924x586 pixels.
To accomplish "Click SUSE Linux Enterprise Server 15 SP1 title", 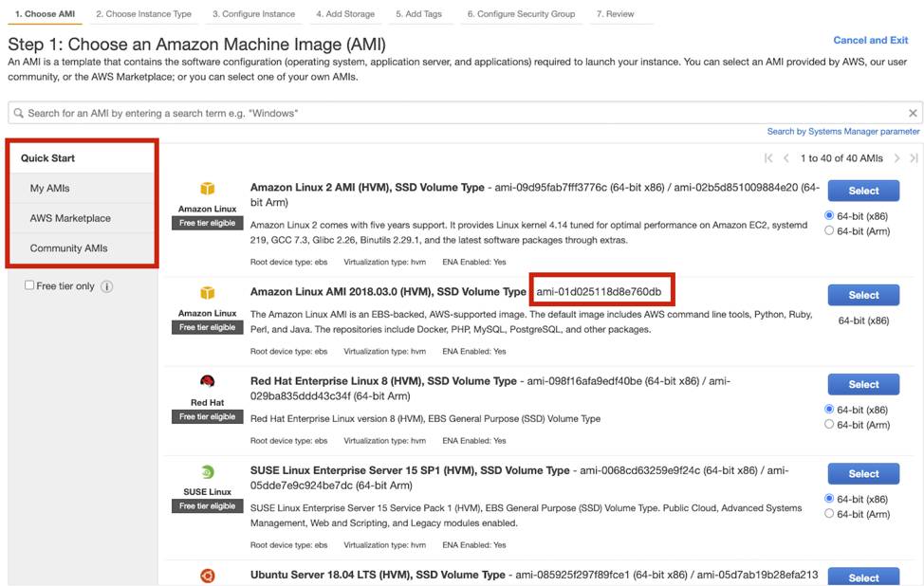I will click(x=410, y=470).
